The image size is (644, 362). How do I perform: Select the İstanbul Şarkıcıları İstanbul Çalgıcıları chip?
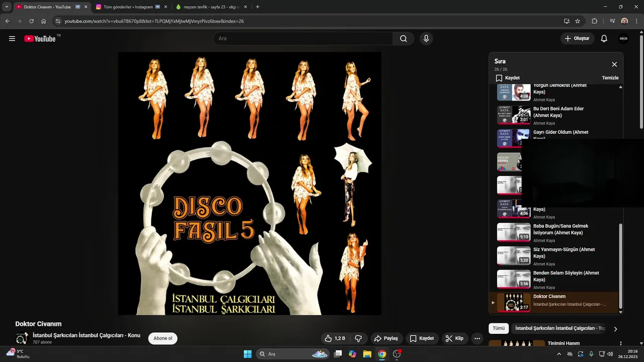tap(559, 328)
